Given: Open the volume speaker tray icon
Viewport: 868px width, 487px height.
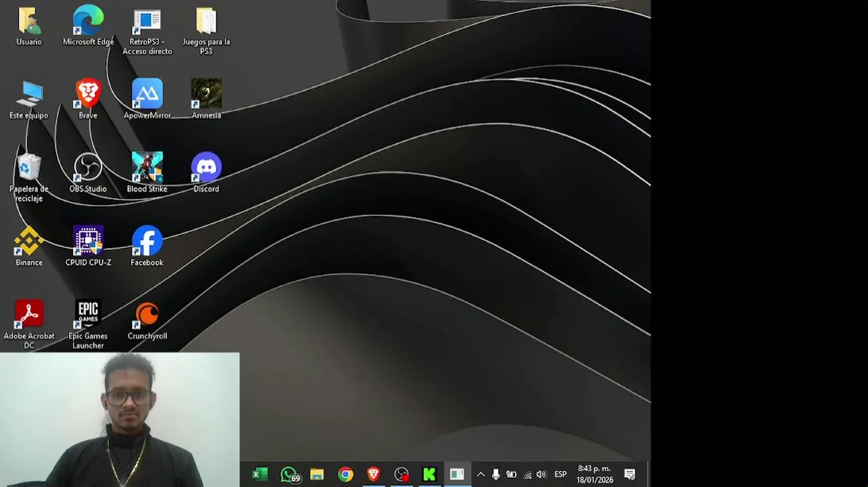Looking at the screenshot, I should [541, 475].
